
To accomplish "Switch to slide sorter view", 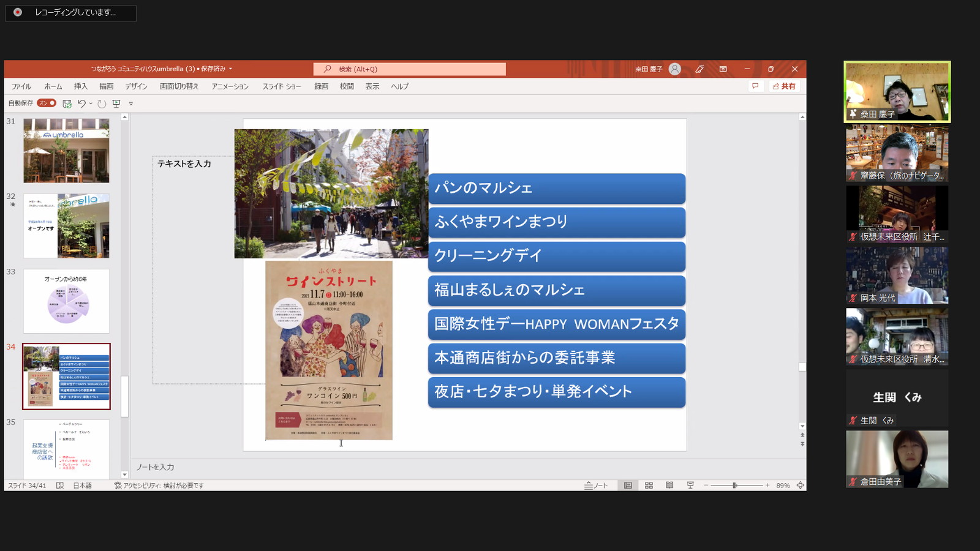I will coord(649,485).
